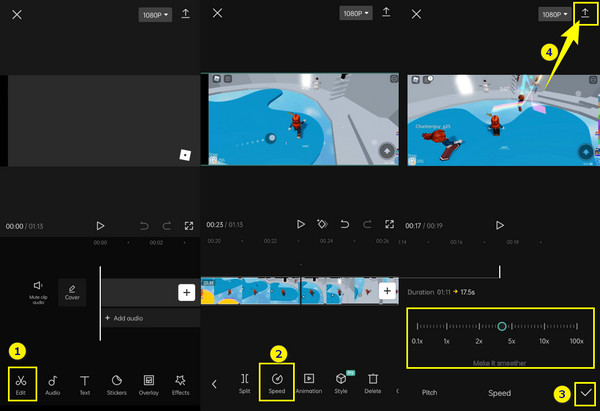Go back with the left chevron in middle panel

pyautogui.click(x=214, y=384)
